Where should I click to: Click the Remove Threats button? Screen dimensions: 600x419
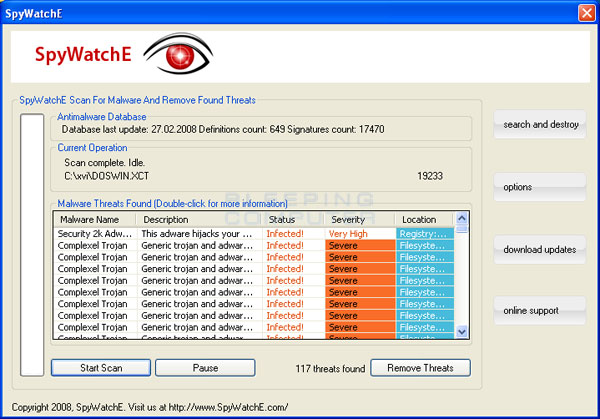click(x=420, y=368)
